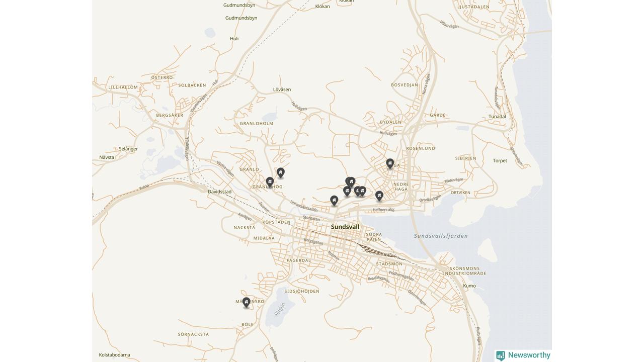Click the Sörnacksta area label

tap(194, 334)
